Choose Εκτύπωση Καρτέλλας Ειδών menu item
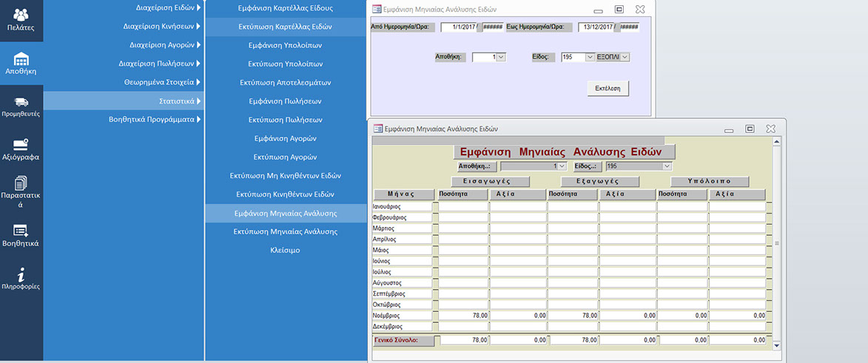868x363 pixels. 286,27
